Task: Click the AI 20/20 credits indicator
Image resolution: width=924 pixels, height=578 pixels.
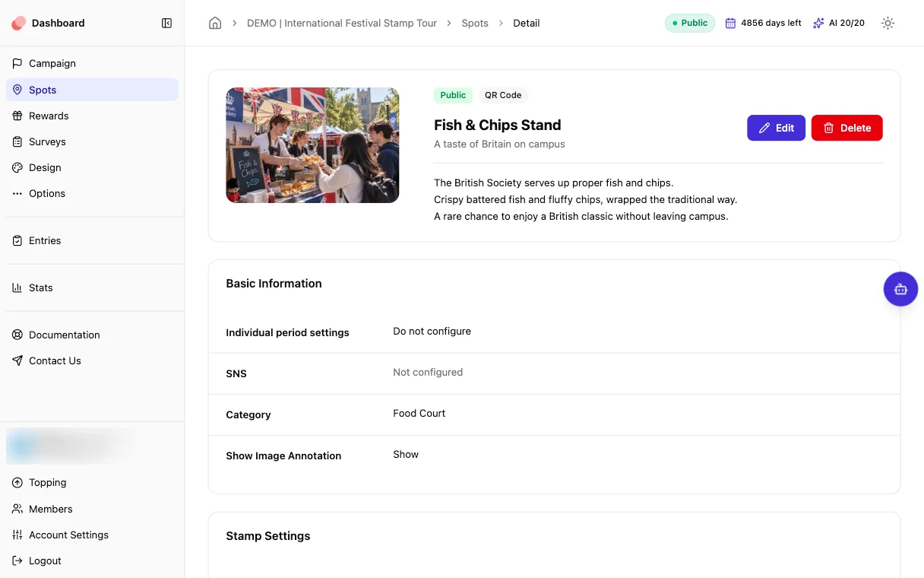Action: pos(839,23)
